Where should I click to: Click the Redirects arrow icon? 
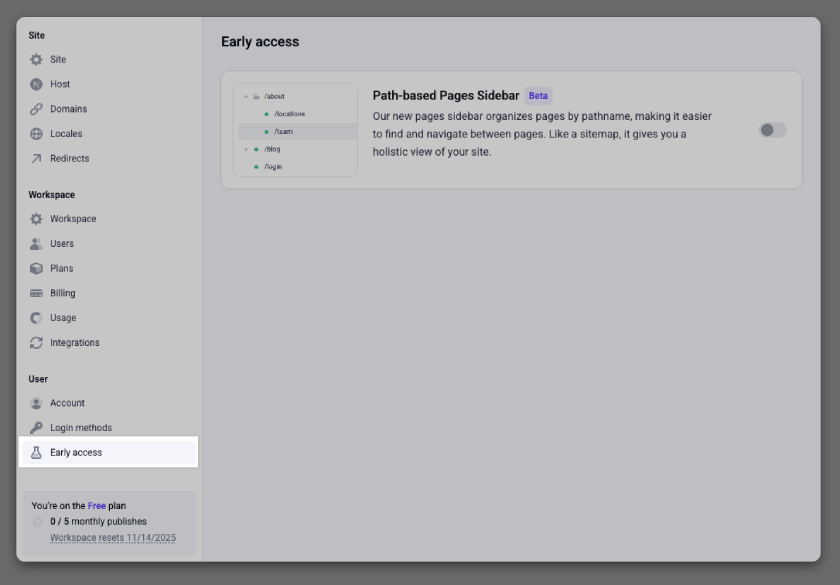34,158
